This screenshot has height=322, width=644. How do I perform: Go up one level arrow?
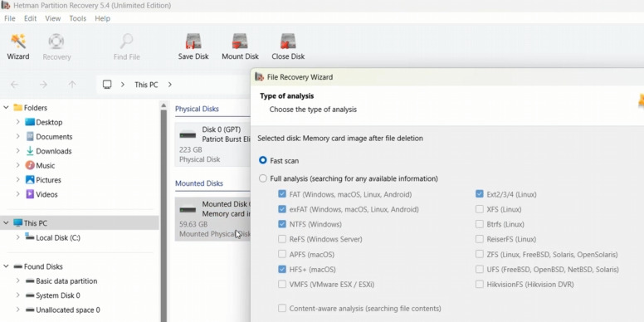(72, 85)
